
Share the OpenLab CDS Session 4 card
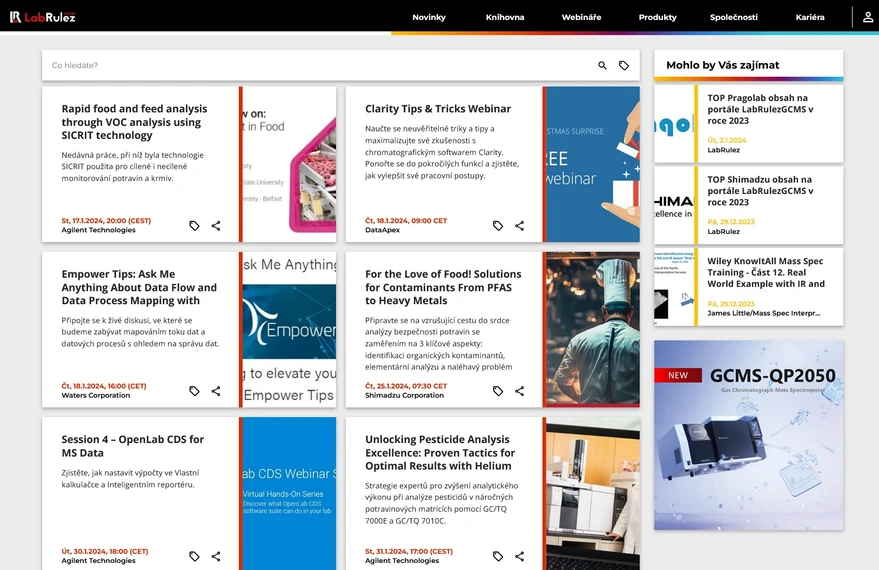pyautogui.click(x=216, y=556)
